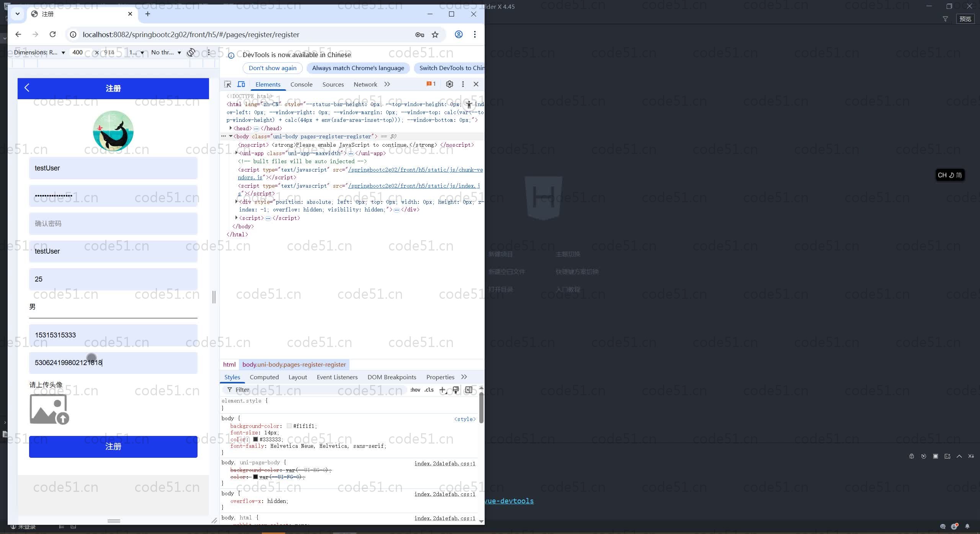Expand the head element node
The height and width of the screenshot is (534, 980).
(x=230, y=128)
